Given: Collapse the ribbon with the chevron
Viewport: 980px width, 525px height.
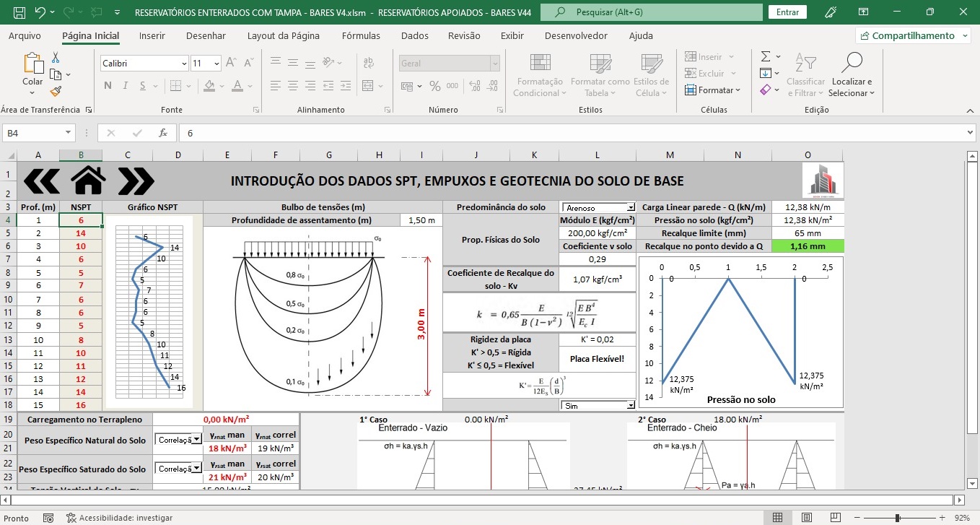Looking at the screenshot, I should [x=968, y=110].
